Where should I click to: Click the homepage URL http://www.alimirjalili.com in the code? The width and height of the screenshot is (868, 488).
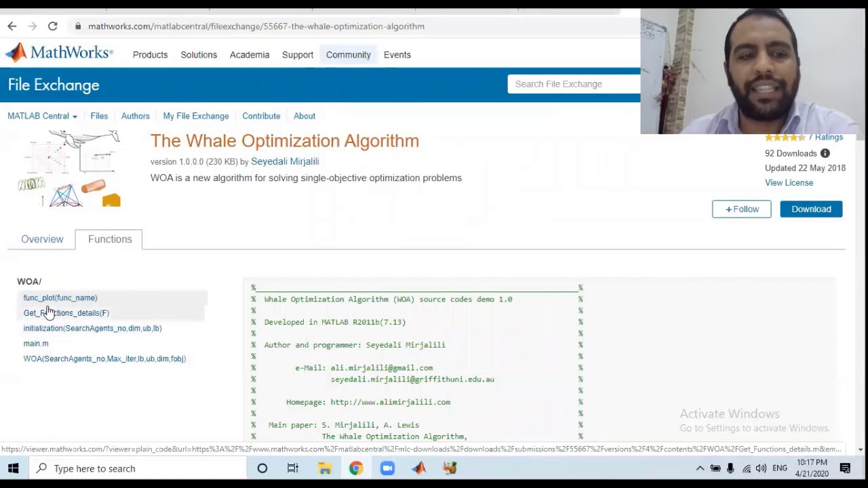coord(391,402)
